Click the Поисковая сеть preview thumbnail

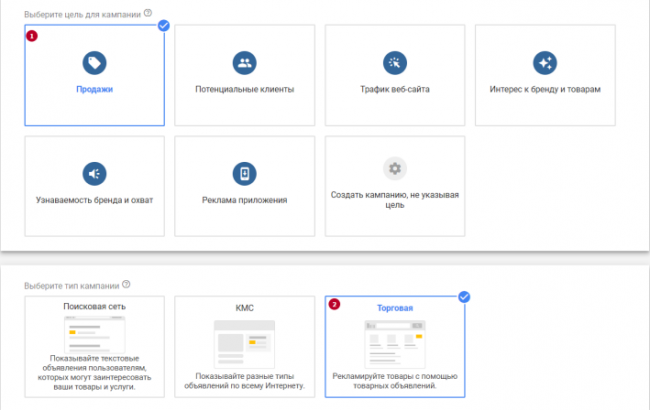tap(95, 332)
